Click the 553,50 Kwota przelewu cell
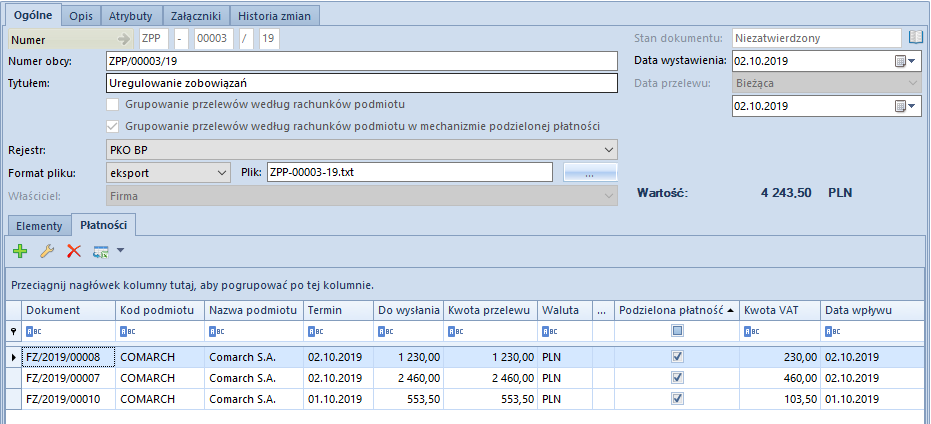Image resolution: width=931 pixels, height=424 pixels. [x=490, y=399]
